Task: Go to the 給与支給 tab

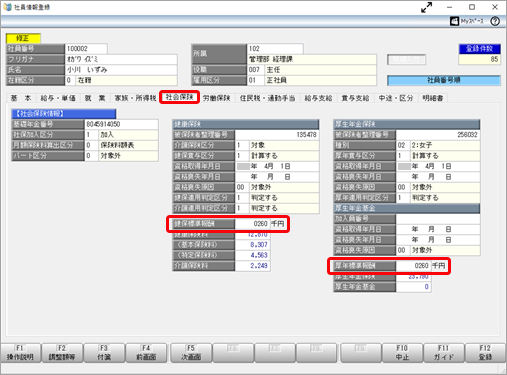Action: tap(318, 98)
